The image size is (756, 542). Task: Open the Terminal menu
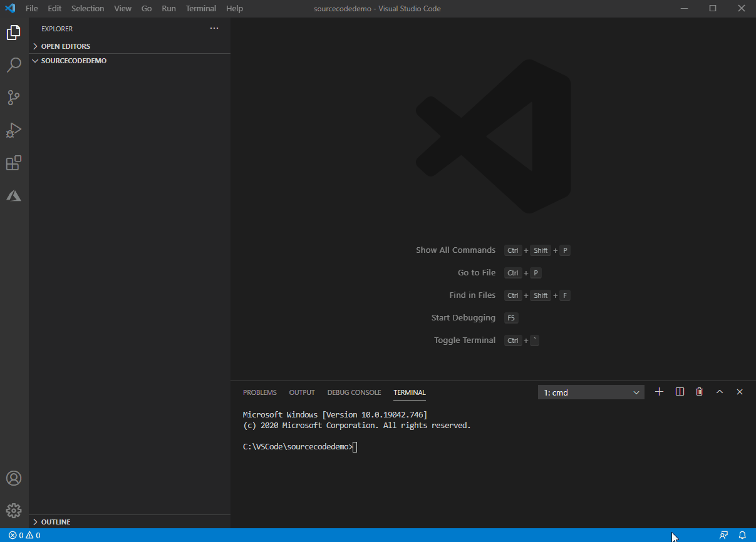click(x=200, y=8)
